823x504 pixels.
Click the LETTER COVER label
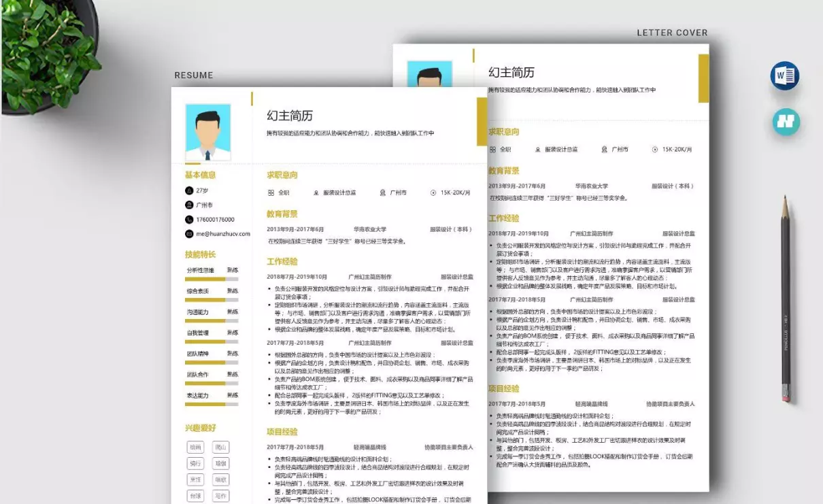tap(672, 33)
